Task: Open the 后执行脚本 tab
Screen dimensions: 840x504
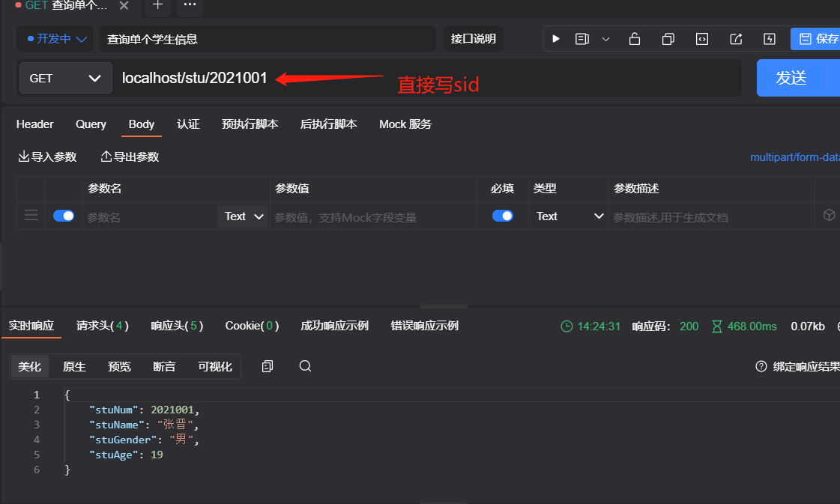Action: 328,124
